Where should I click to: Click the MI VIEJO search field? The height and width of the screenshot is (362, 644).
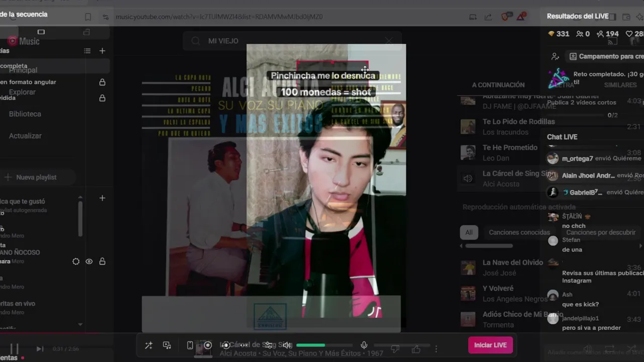coord(292,41)
